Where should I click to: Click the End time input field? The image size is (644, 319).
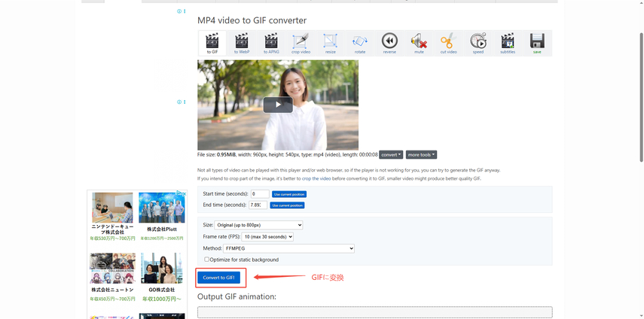click(258, 205)
